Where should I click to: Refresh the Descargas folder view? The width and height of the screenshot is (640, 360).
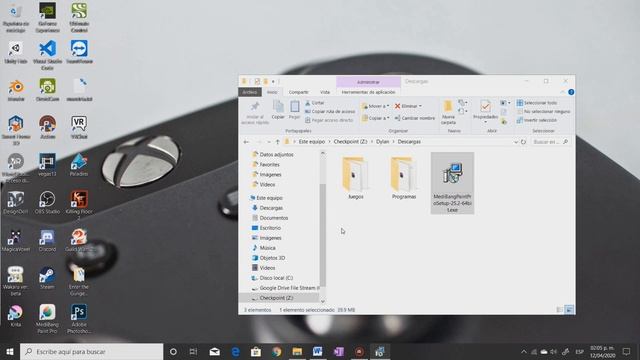point(523,142)
